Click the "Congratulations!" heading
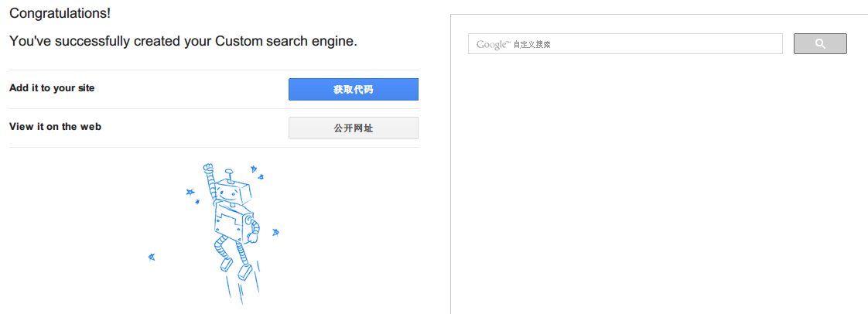Screen dimensions: 868x314 coord(60,13)
